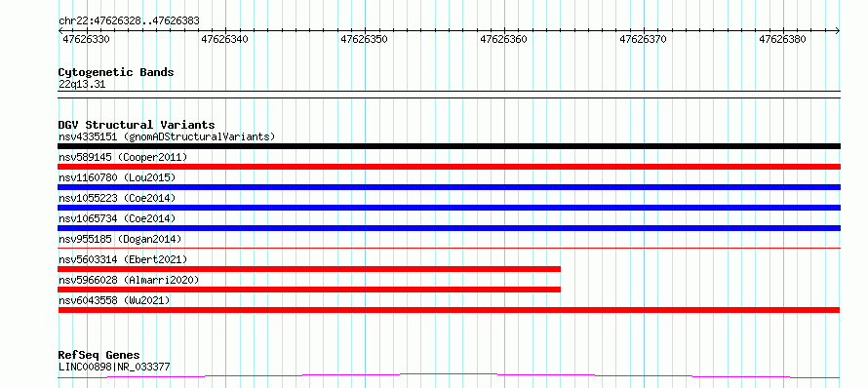Click the DGV Structural Variants track title

137,125
